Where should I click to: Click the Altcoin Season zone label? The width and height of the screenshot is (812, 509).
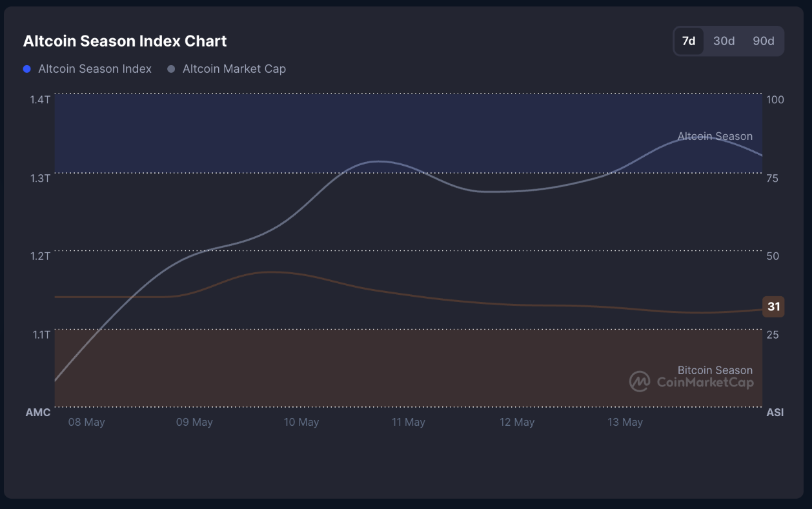pyautogui.click(x=715, y=137)
